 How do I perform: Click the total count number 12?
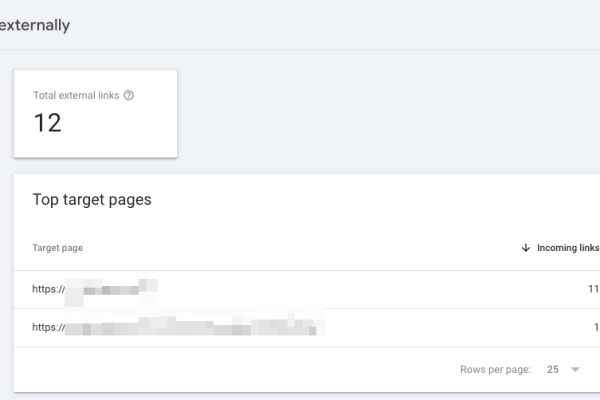point(47,123)
